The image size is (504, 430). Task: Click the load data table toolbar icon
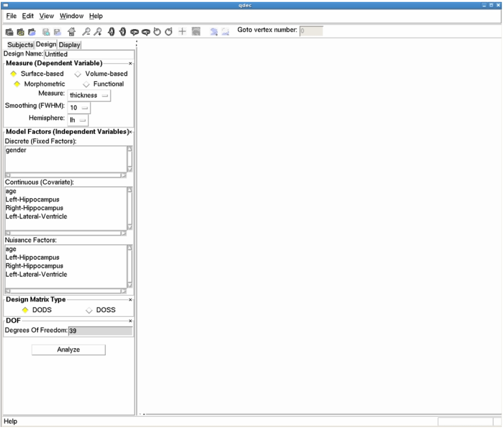click(x=9, y=32)
